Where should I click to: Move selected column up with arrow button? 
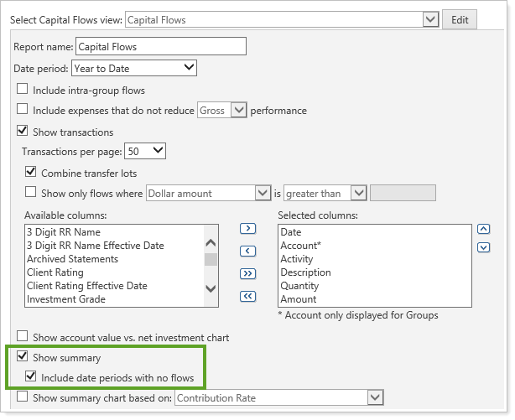483,229
